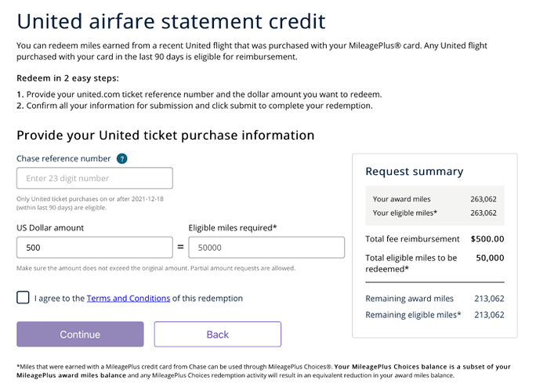This screenshot has width=536, height=392.
Task: Click the Redeem in 2 easy steps text
Action: (x=67, y=79)
